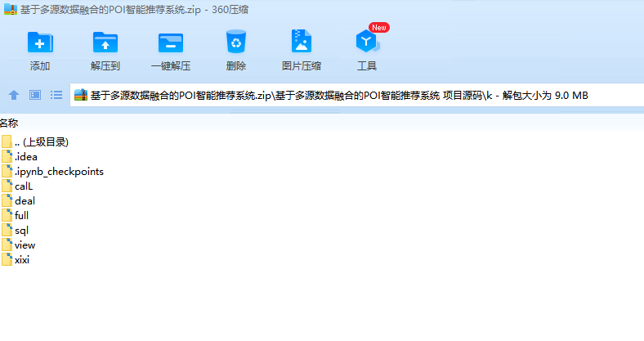Click the folder icon beside full
Viewport: 644px width, 341px height.
click(7, 215)
